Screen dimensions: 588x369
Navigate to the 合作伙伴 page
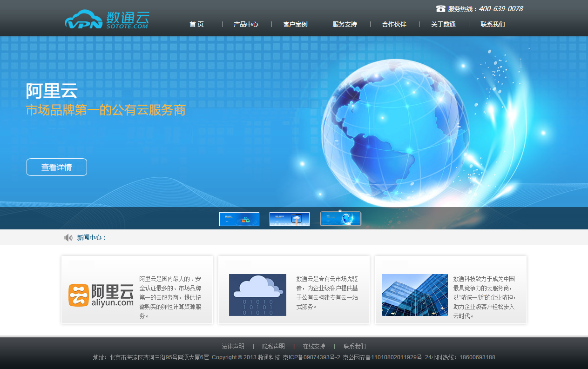pyautogui.click(x=394, y=24)
